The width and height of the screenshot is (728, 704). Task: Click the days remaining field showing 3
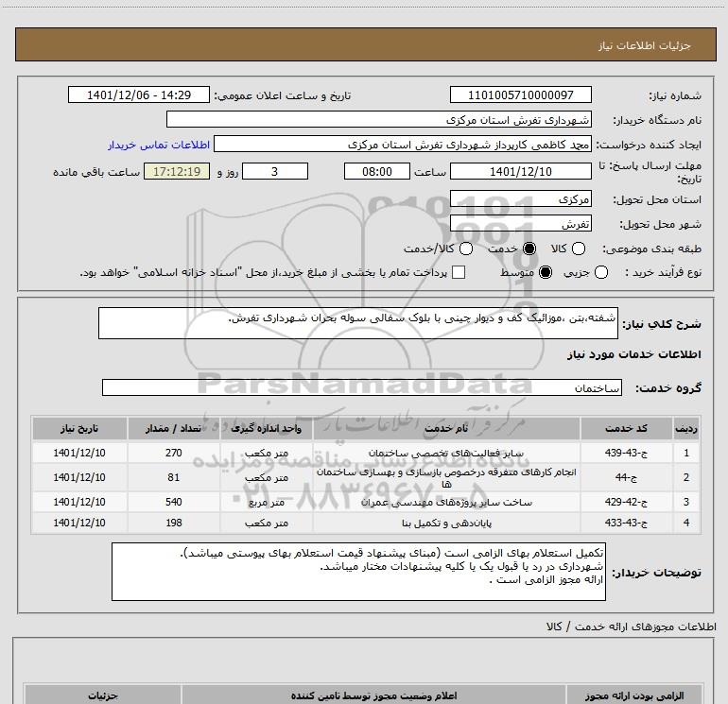tap(275, 171)
